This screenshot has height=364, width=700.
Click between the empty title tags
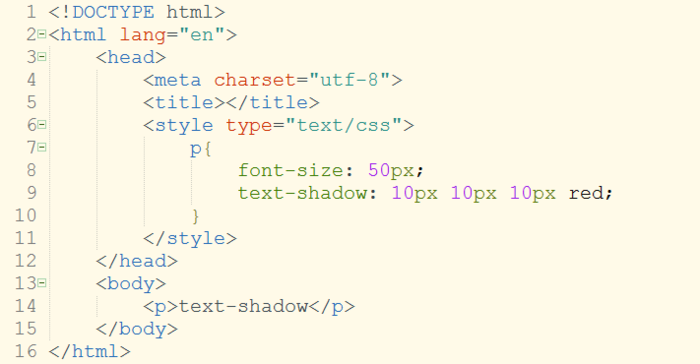tap(225, 103)
